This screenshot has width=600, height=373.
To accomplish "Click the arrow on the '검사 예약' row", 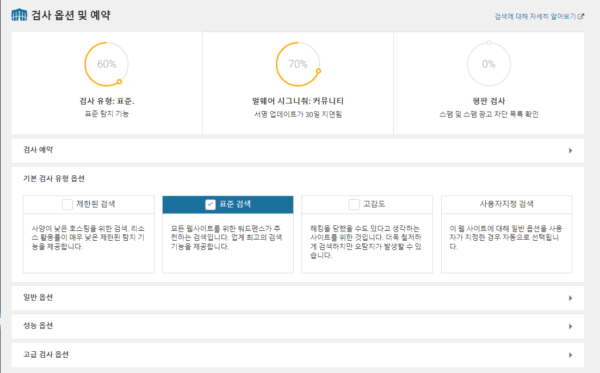I will (x=570, y=150).
